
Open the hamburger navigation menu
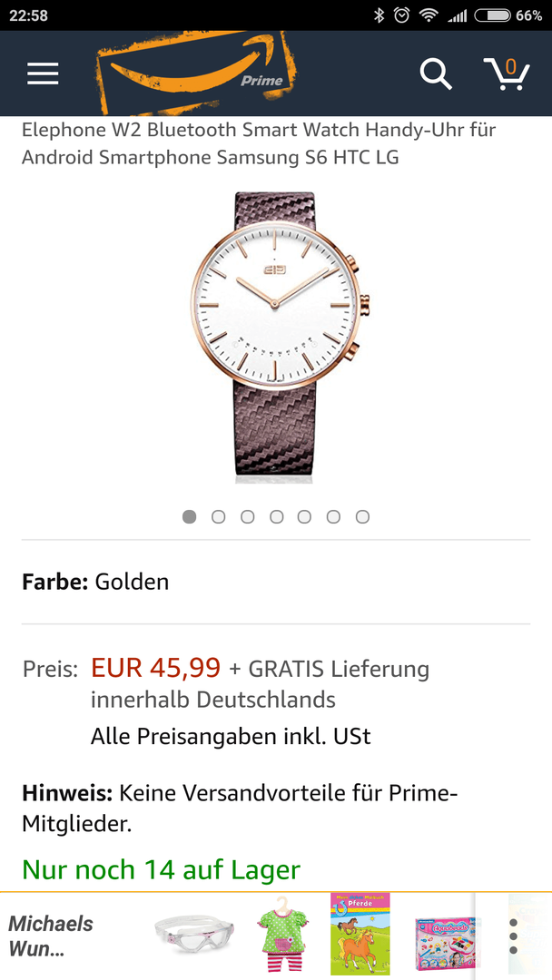tap(43, 73)
